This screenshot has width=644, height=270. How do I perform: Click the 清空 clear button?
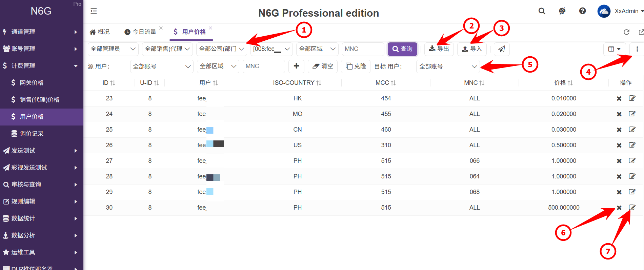click(x=323, y=66)
